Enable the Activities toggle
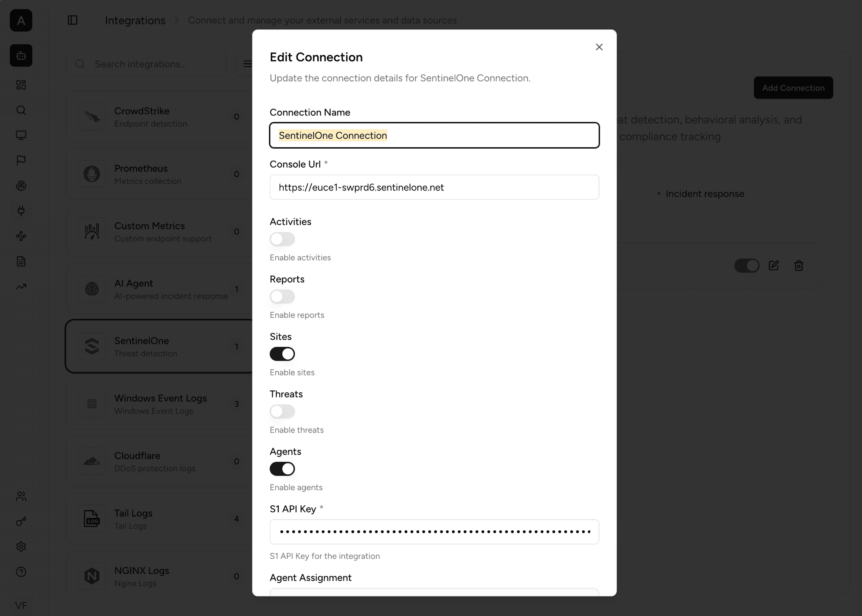Viewport: 862px width, 616px height. pyautogui.click(x=282, y=239)
